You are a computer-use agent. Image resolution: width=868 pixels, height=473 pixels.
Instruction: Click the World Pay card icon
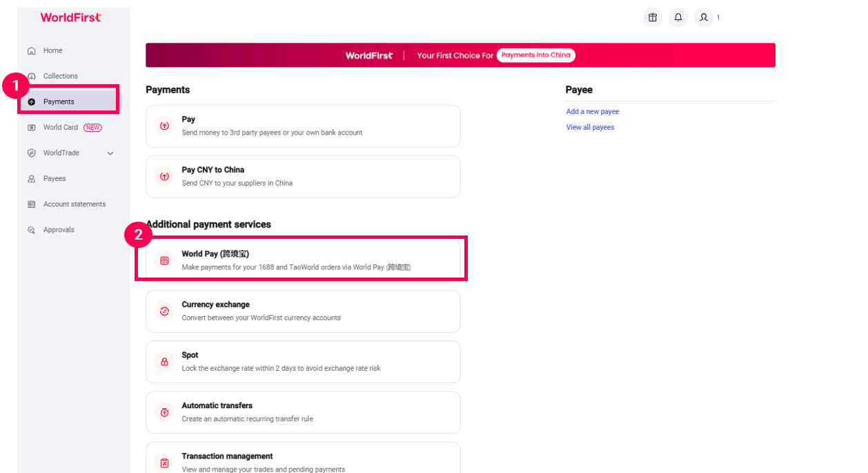(164, 260)
